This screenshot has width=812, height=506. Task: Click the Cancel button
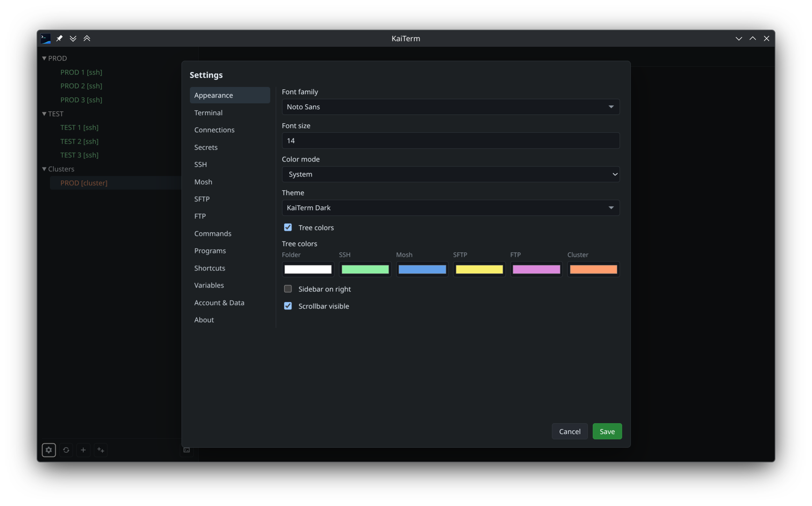point(569,431)
